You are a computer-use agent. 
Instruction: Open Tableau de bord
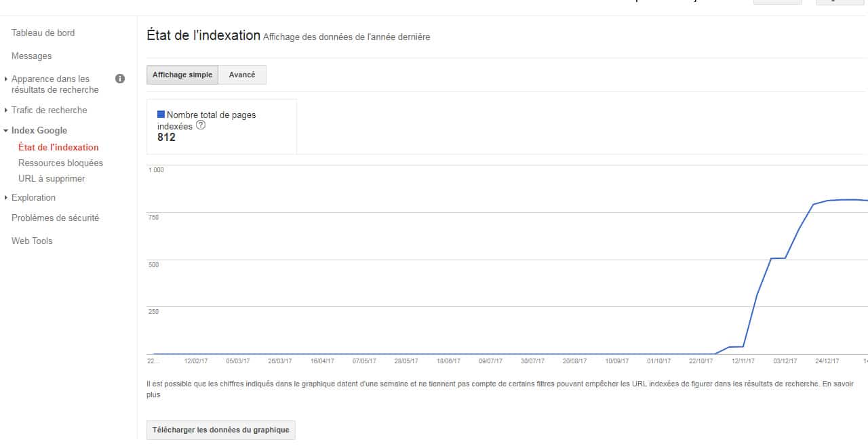coord(43,33)
